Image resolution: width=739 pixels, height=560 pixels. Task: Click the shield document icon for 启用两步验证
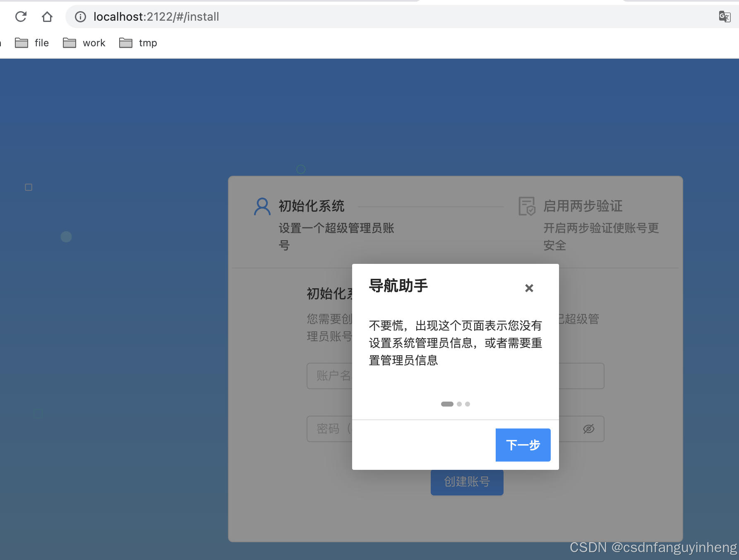pyautogui.click(x=527, y=206)
